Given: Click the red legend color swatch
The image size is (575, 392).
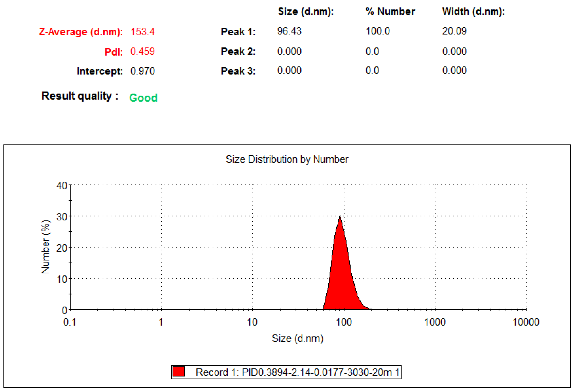Looking at the screenshot, I should pos(179,372).
